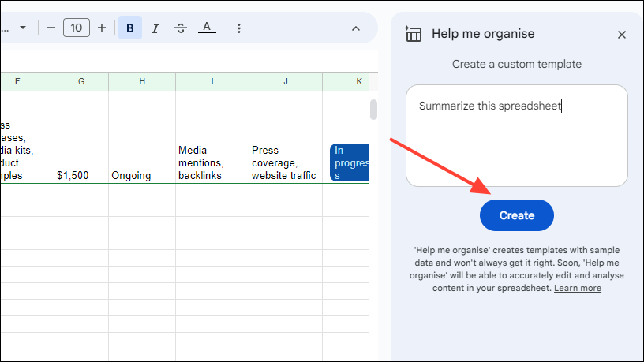Select column J header

[286, 81]
